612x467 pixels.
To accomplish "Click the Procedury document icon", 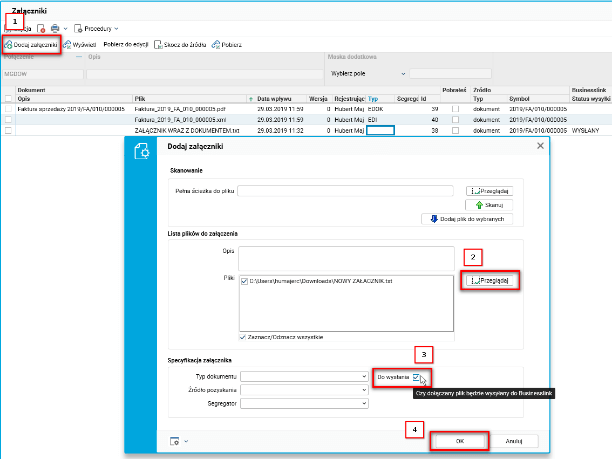I will [78, 29].
